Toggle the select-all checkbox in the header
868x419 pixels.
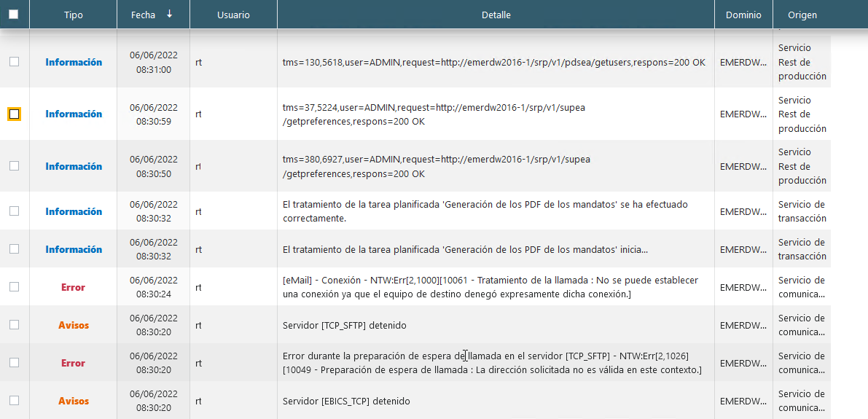coord(14,15)
